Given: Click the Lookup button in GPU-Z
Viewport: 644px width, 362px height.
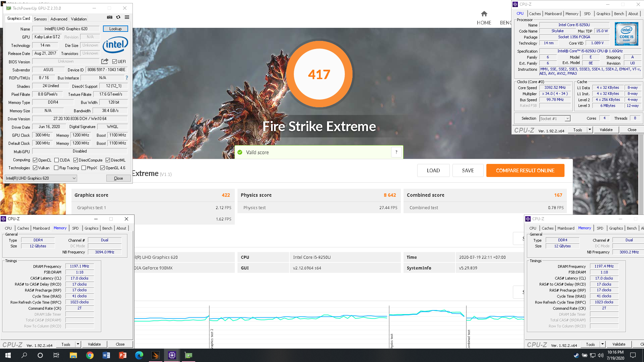Looking at the screenshot, I should coord(115,29).
